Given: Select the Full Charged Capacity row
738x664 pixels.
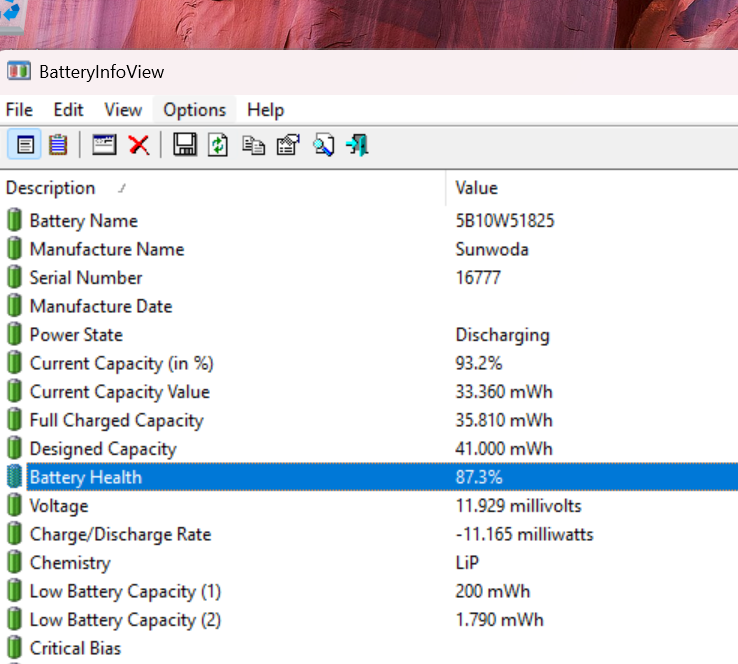Looking at the screenshot, I should point(116,421).
